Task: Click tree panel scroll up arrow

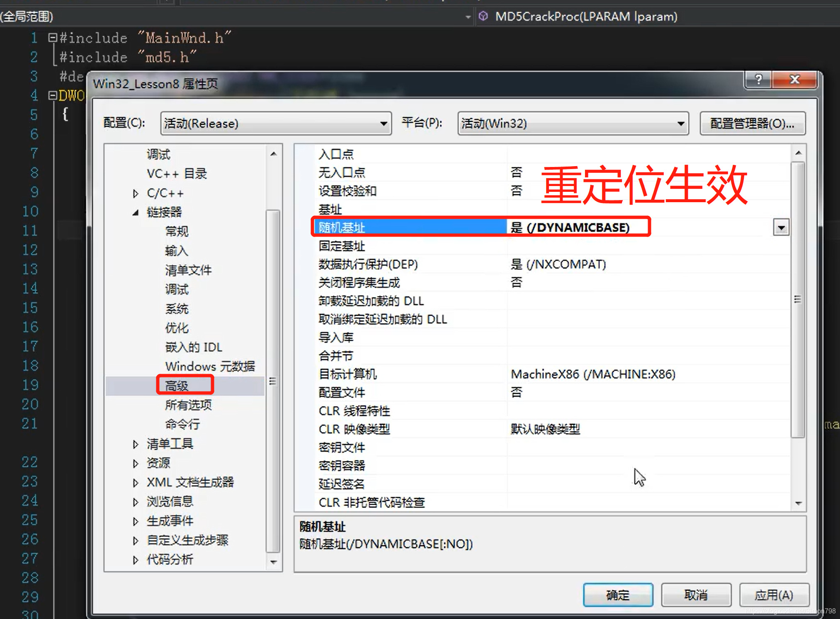Action: [x=273, y=154]
